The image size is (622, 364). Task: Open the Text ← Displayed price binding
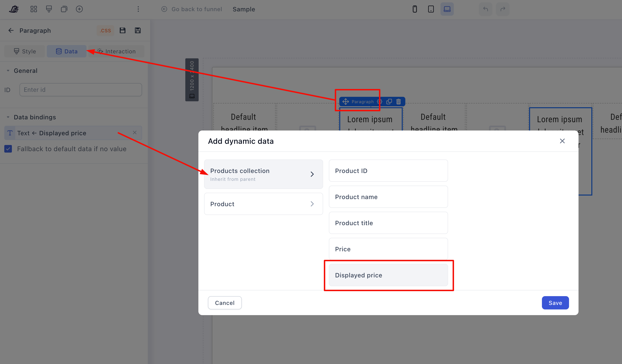[73, 133]
